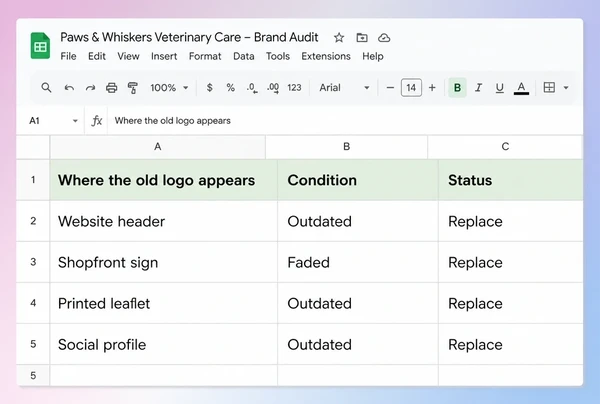600x404 pixels.
Task: Toggle underline formatting
Action: click(x=499, y=88)
